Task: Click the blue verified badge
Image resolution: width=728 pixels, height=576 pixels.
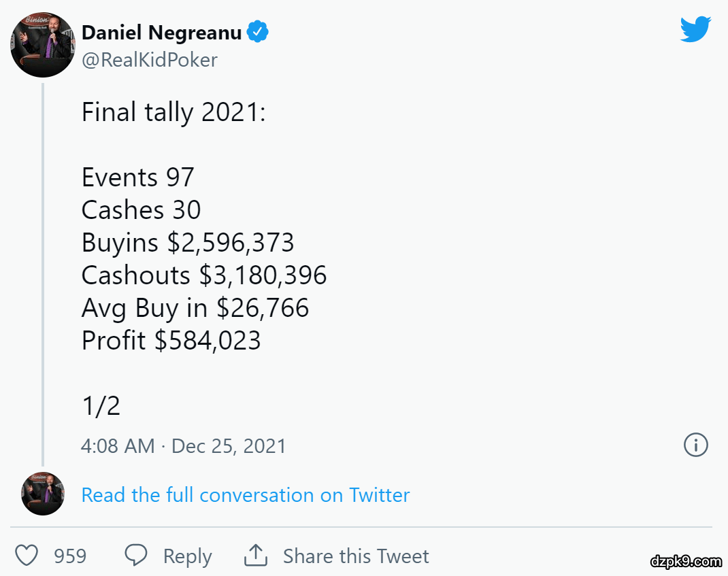Action: (257, 32)
